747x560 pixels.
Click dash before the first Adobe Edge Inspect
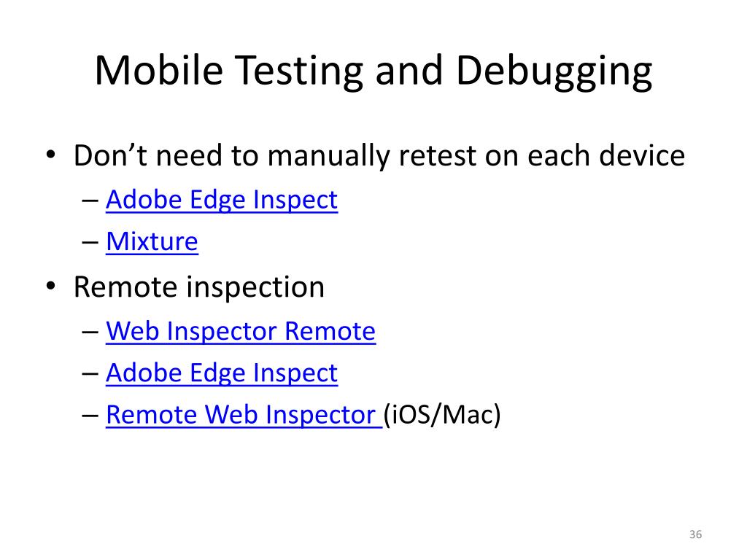click(x=90, y=200)
